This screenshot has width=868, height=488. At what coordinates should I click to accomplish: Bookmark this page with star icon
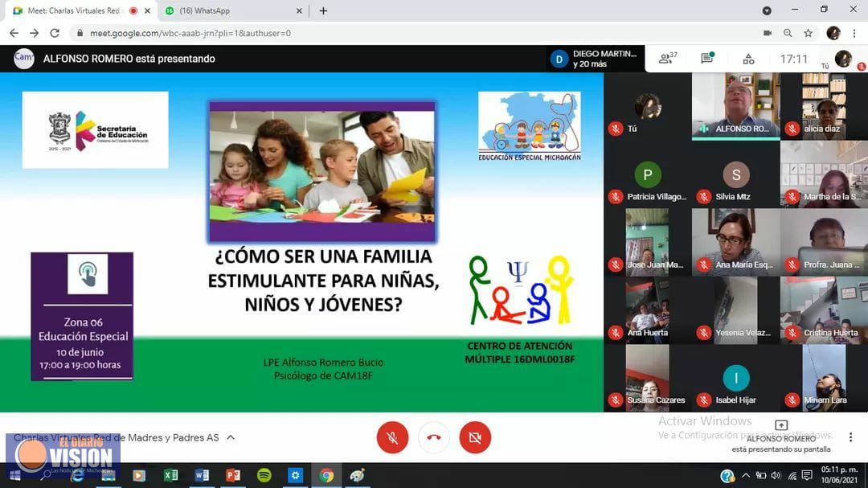click(x=809, y=33)
